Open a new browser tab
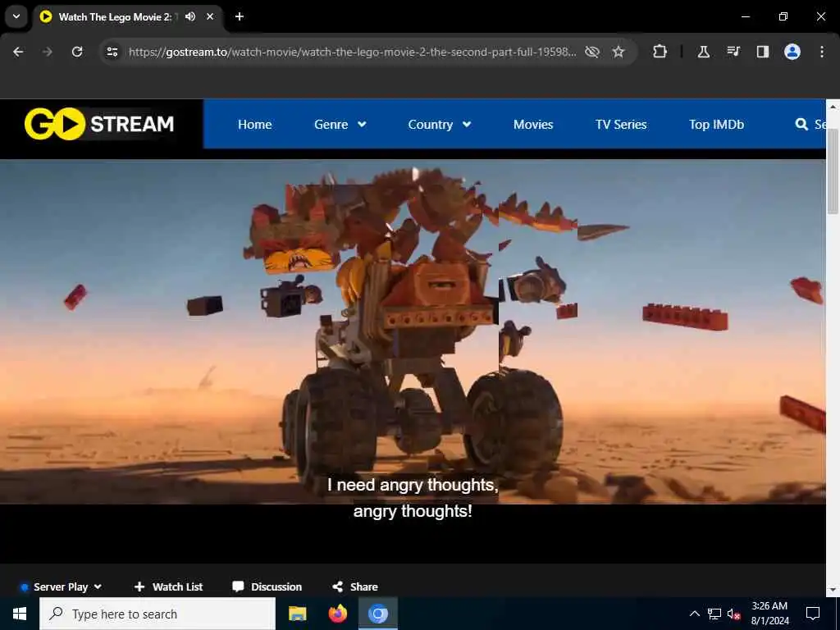This screenshot has height=630, width=840. tap(240, 16)
